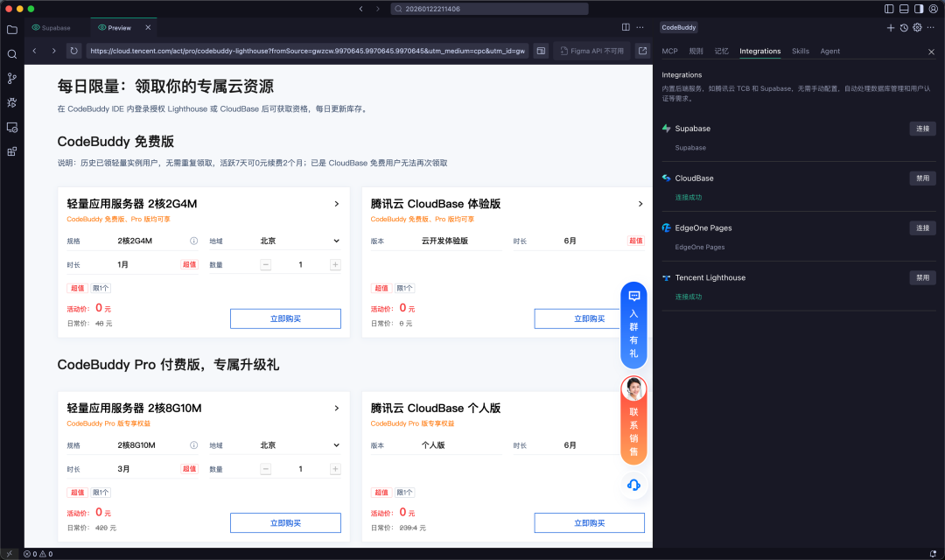Switch to the MCP tab in CodeBuddy
The height and width of the screenshot is (560, 945).
click(x=669, y=51)
